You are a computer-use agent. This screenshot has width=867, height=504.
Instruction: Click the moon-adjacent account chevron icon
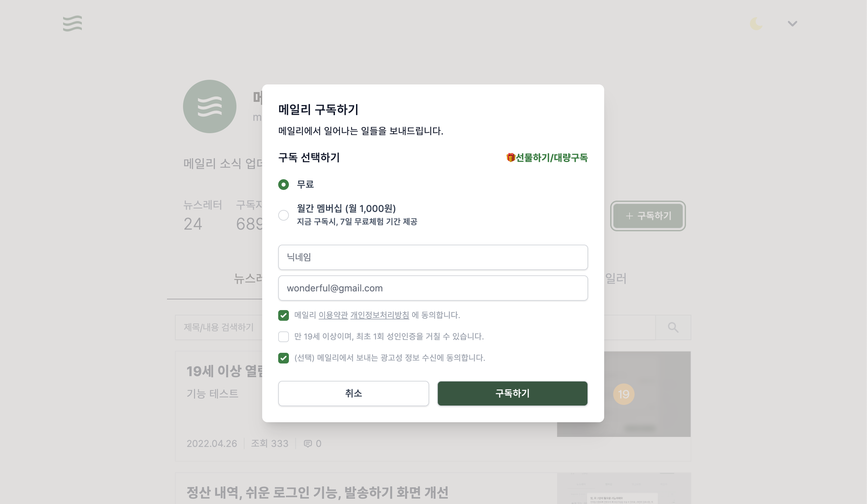click(792, 23)
